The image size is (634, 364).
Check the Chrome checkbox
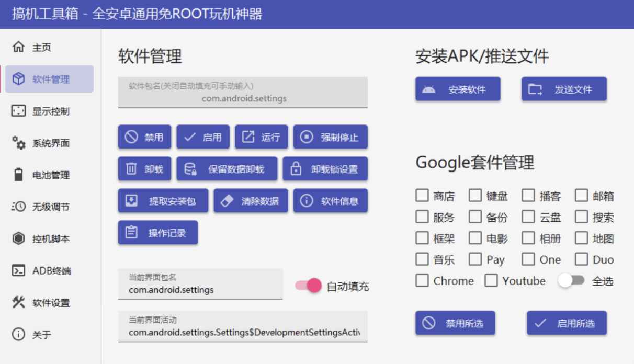pos(422,281)
